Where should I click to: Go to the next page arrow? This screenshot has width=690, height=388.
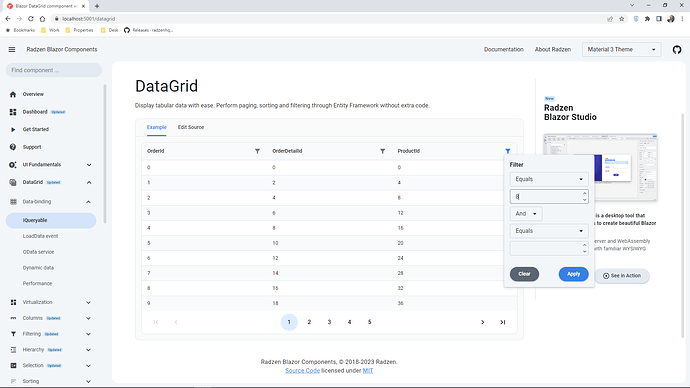click(483, 322)
